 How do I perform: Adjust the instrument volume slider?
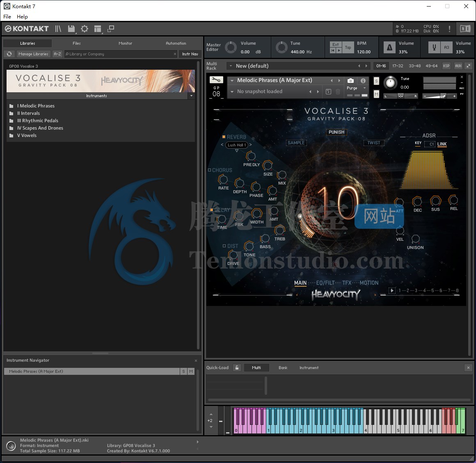[x=439, y=96]
